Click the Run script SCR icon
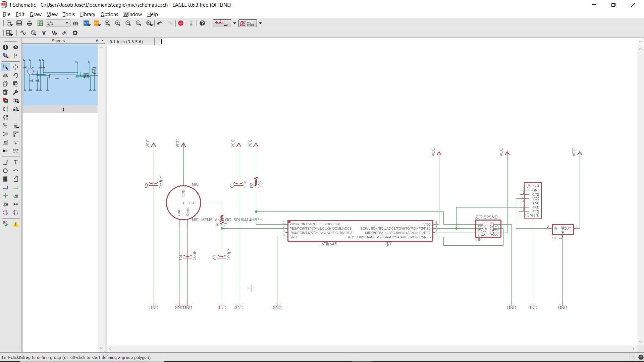This screenshot has height=362, width=644. pos(87,23)
